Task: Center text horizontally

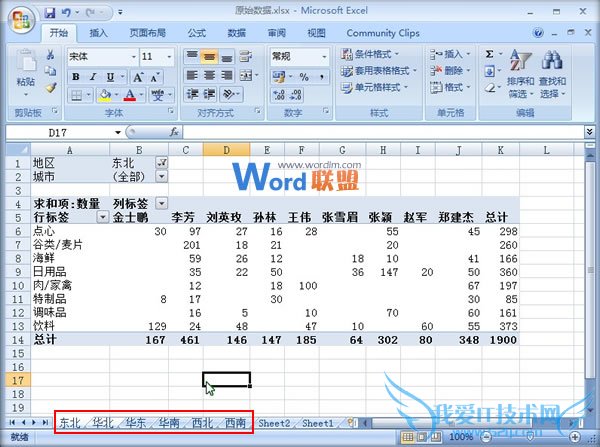Action: [209, 75]
